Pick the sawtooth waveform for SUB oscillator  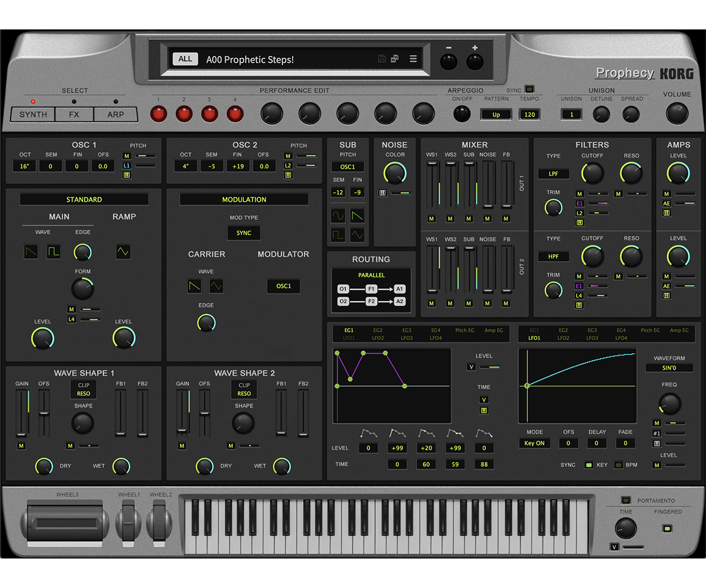pos(358,216)
